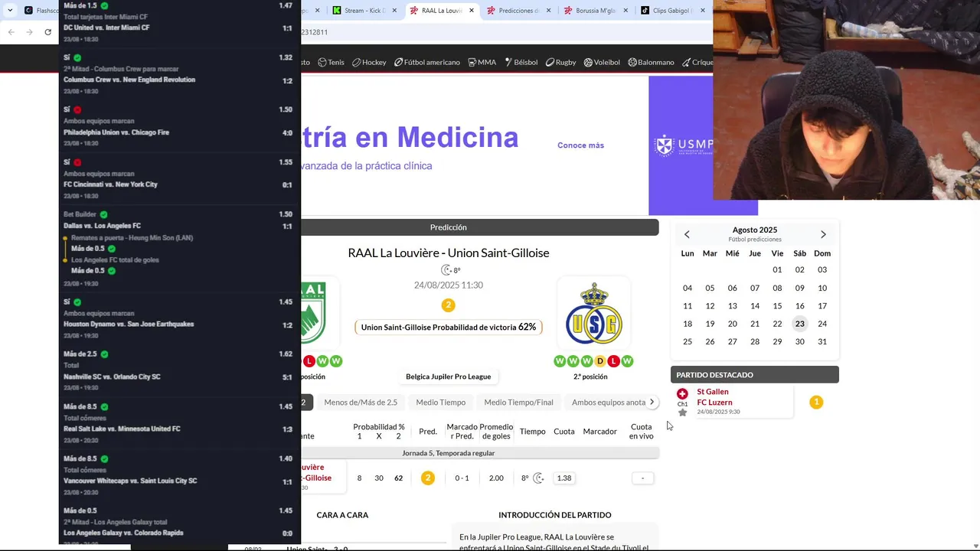Screen dimensions: 980x551
Task: Click the USMP ad logo
Action: tap(683, 145)
